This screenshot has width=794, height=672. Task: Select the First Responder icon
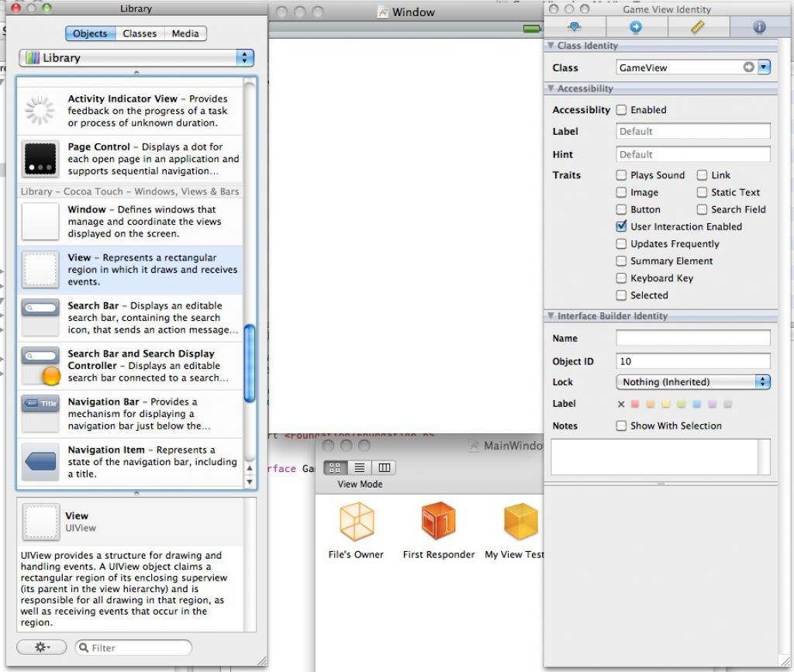tap(439, 522)
